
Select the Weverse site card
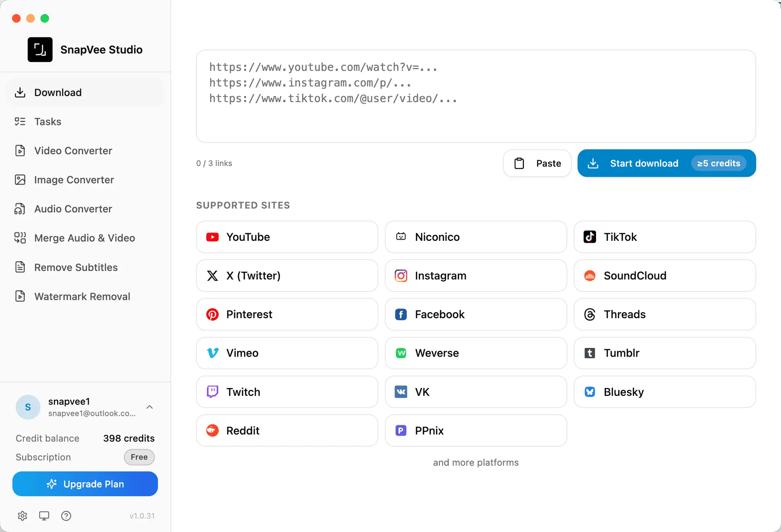click(476, 353)
